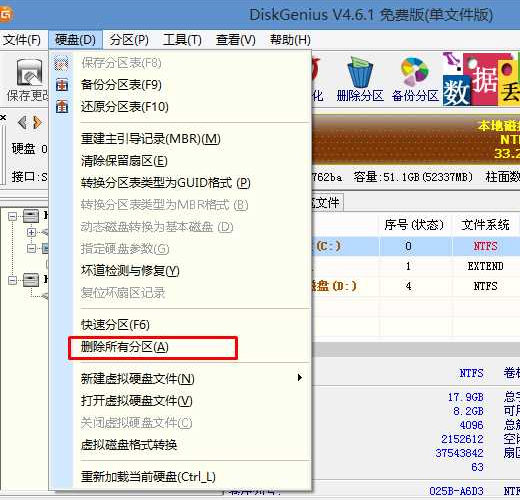Click the Delete Partition (删除分区) toolbar icon
This screenshot has height=500, width=521.
pos(360,79)
